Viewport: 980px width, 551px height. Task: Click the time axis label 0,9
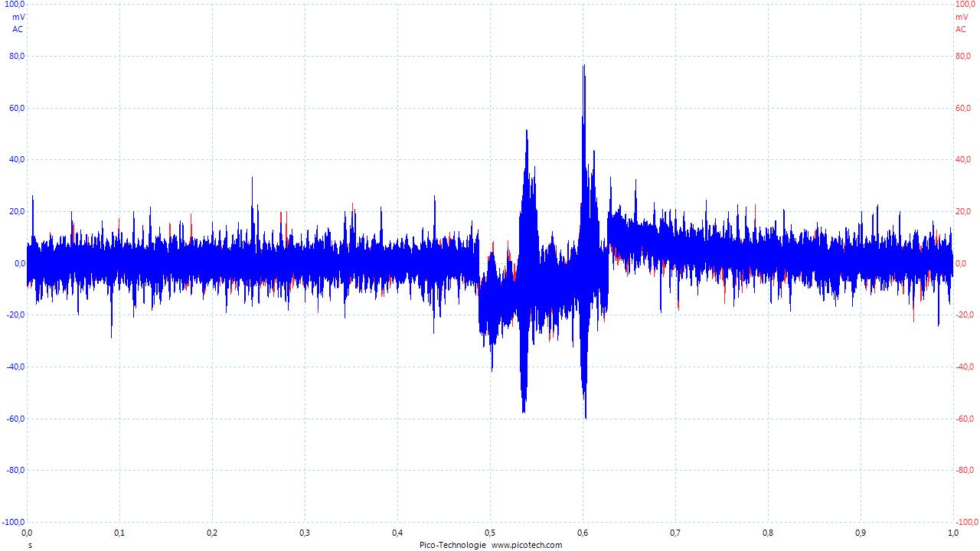tap(861, 533)
